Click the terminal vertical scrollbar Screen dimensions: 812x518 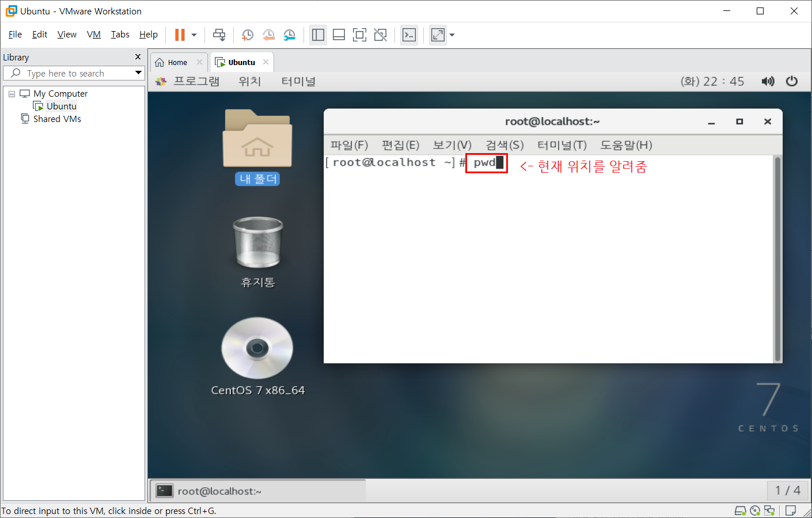[x=777, y=259]
